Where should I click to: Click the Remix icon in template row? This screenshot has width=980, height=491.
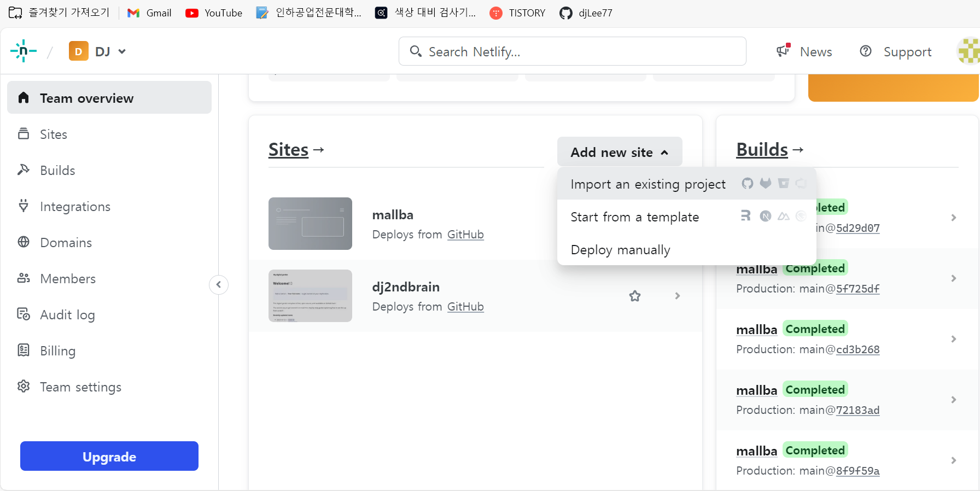click(x=746, y=216)
